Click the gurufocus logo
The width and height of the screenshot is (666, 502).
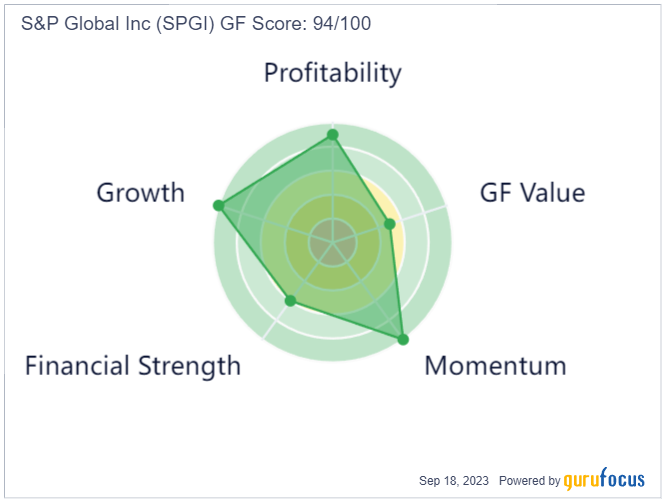(x=604, y=479)
